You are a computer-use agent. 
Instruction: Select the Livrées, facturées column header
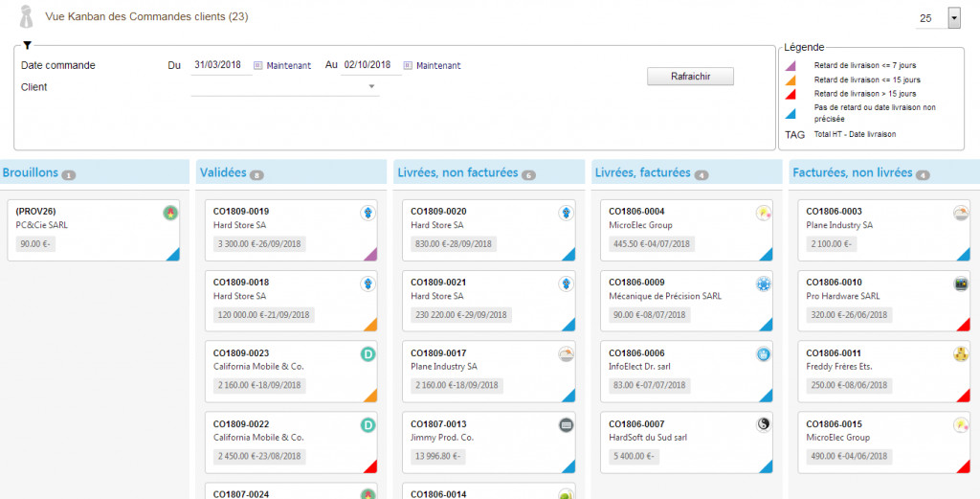[642, 173]
